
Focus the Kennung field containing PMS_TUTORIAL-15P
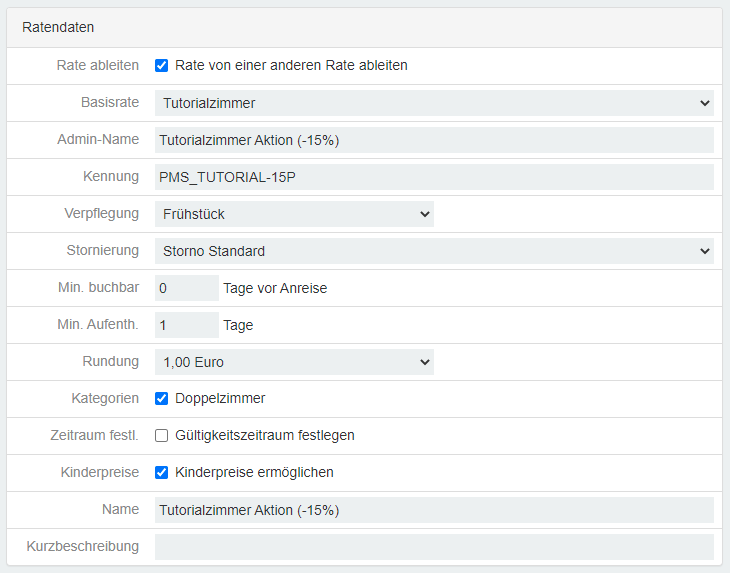433,177
